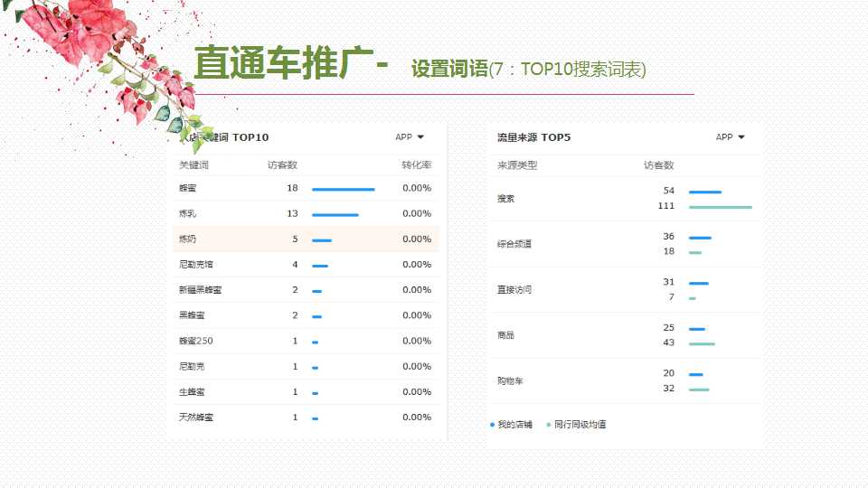Click the teal peer-average bar for 搜索
This screenshot has width=868, height=488.
(720, 207)
